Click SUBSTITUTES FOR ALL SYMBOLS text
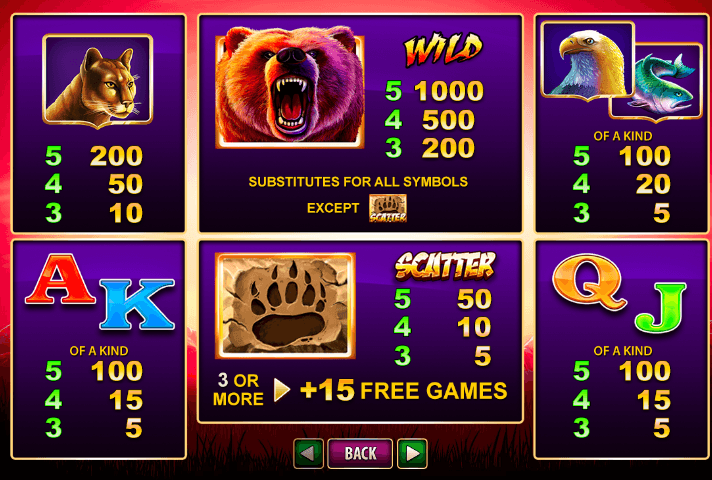The height and width of the screenshot is (480, 712). pyautogui.click(x=358, y=182)
